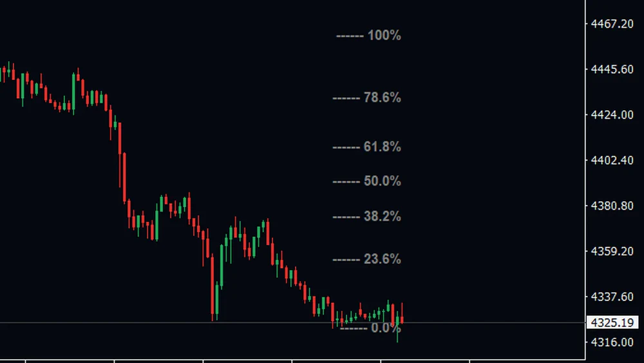This screenshot has width=644, height=363.
Task: Click price axis value 4359.20
Action: click(x=612, y=251)
